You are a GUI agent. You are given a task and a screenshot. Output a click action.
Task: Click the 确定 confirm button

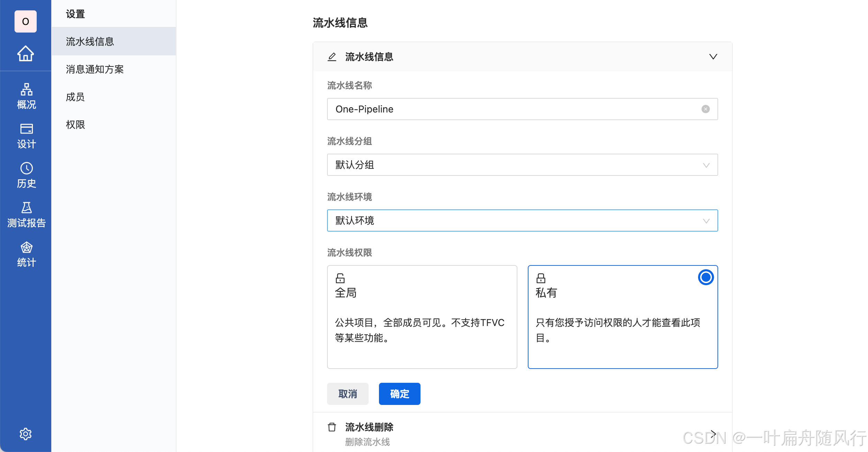point(400,394)
